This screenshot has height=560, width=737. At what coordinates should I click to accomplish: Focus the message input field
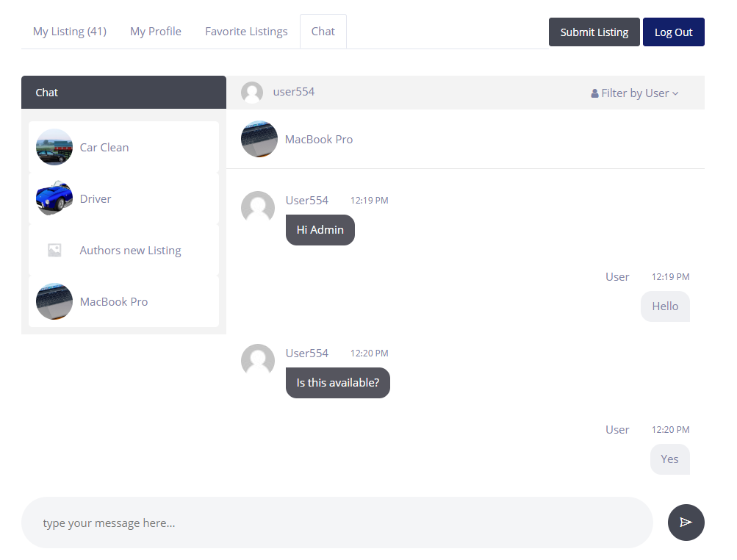tap(337, 523)
